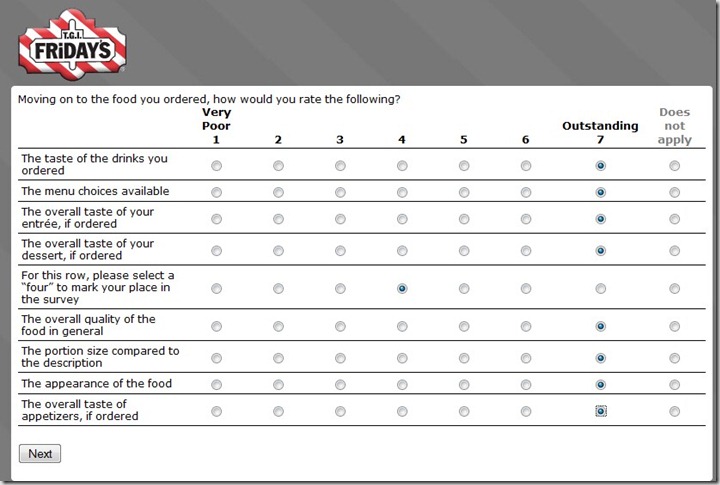Viewport: 720px width, 485px height.
Task: Click the TGI Fridays logo
Action: pyautogui.click(x=73, y=44)
